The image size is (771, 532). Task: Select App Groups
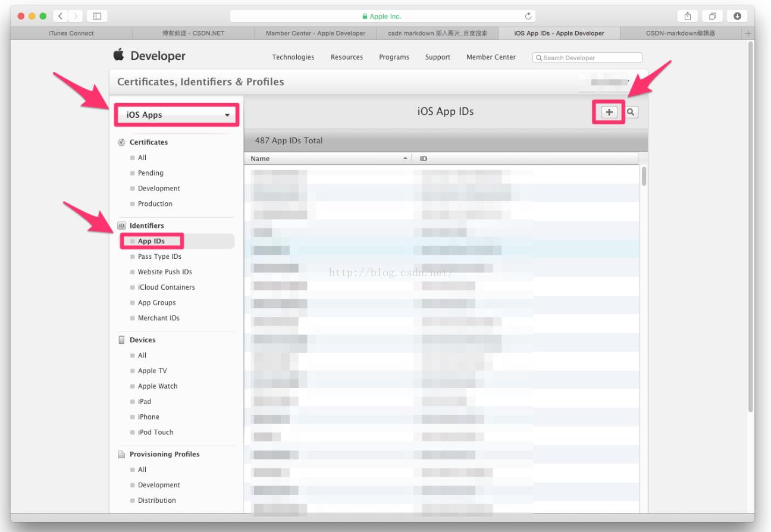[x=157, y=303]
